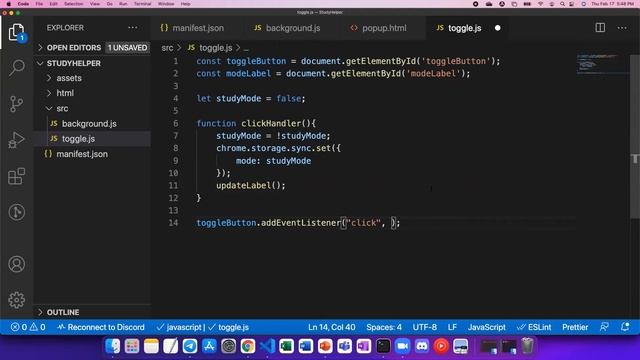This screenshot has height=360, width=640.
Task: Open PowerPoint from the dock
Action: coord(325,346)
